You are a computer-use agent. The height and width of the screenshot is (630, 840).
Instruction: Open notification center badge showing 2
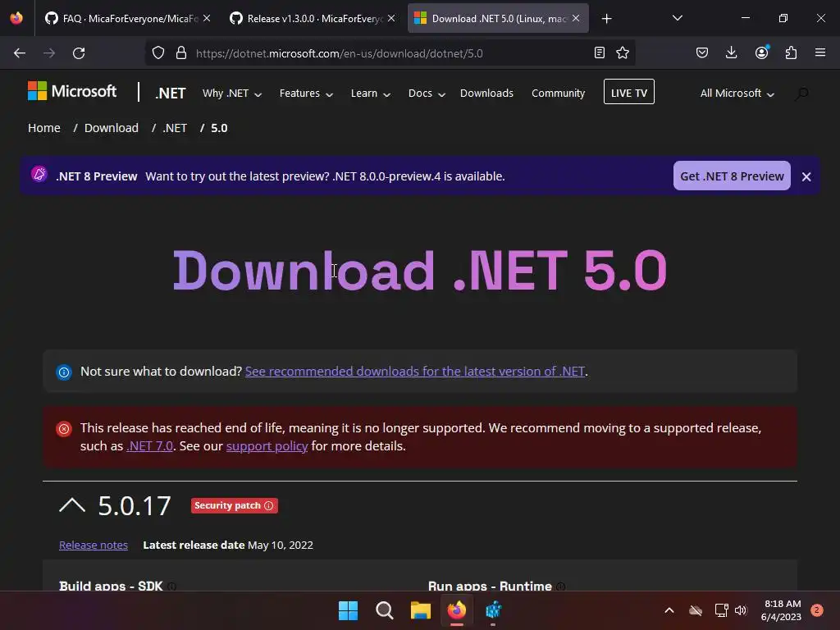coord(817,609)
